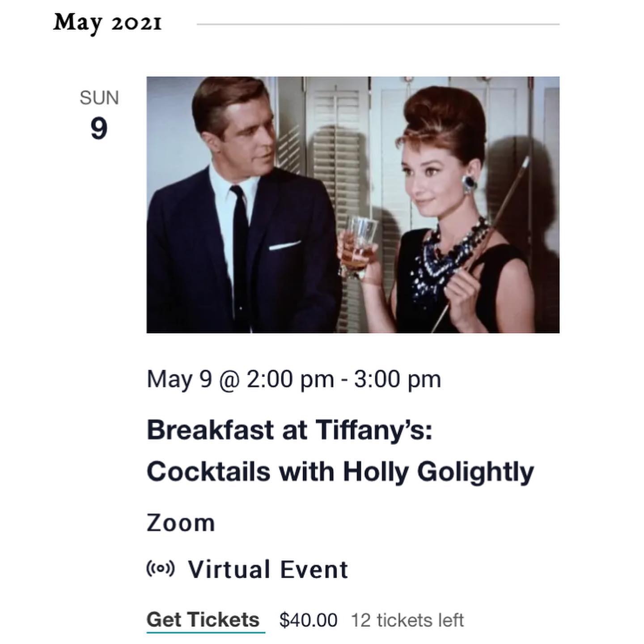
Task: Click the month separator line
Action: tap(378, 24)
